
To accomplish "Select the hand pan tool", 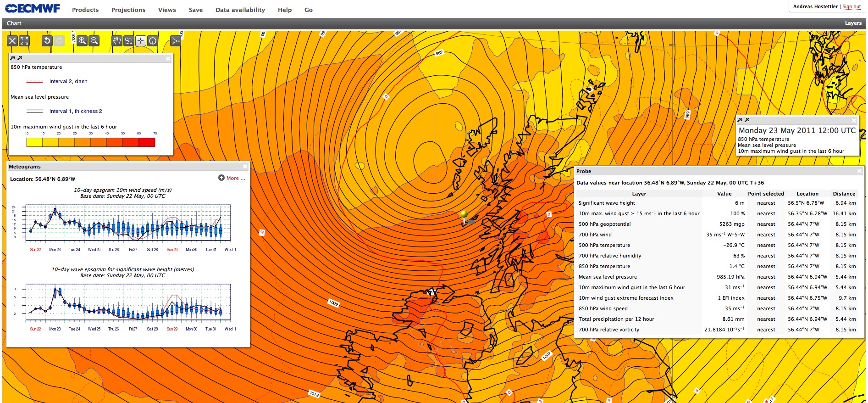I will pos(117,41).
